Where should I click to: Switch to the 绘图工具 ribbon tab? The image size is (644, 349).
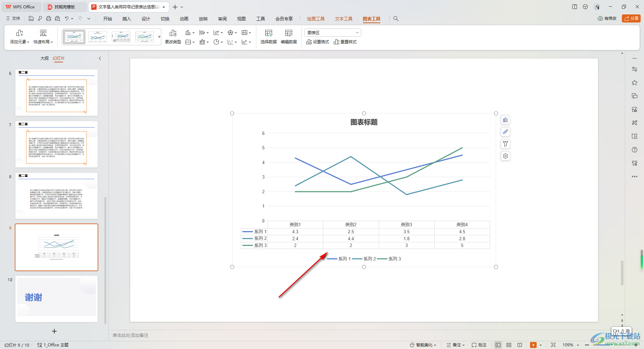(x=316, y=19)
